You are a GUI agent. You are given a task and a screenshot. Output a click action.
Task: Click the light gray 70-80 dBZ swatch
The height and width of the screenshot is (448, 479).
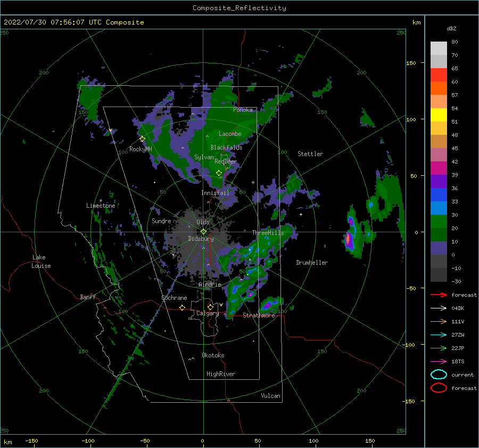tap(439, 48)
